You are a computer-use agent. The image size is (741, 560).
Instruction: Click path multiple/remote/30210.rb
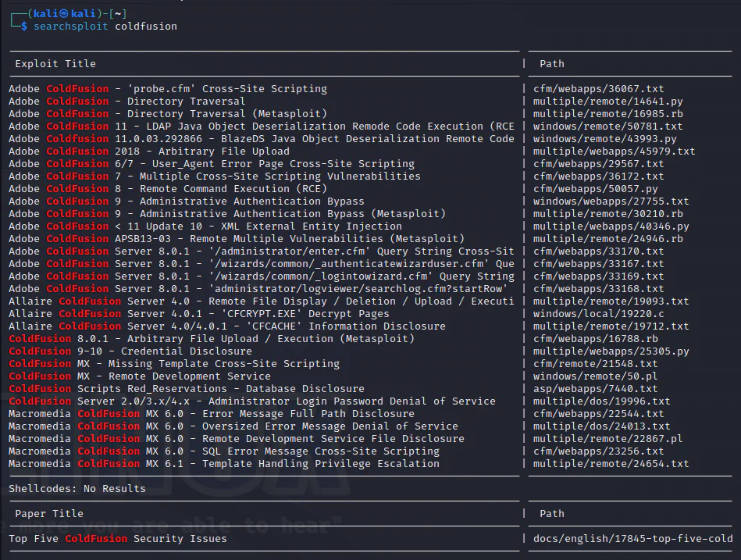[607, 214]
